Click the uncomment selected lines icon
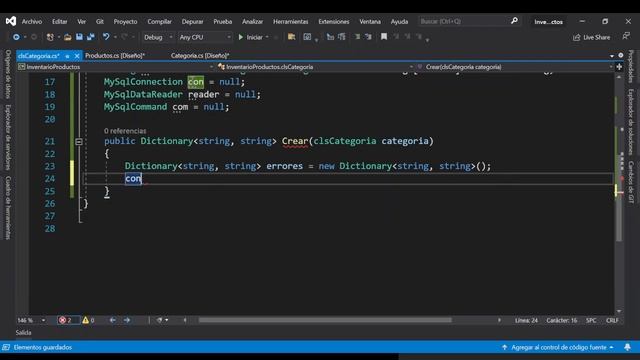Screen dimensions: 640x360 [369, 37]
